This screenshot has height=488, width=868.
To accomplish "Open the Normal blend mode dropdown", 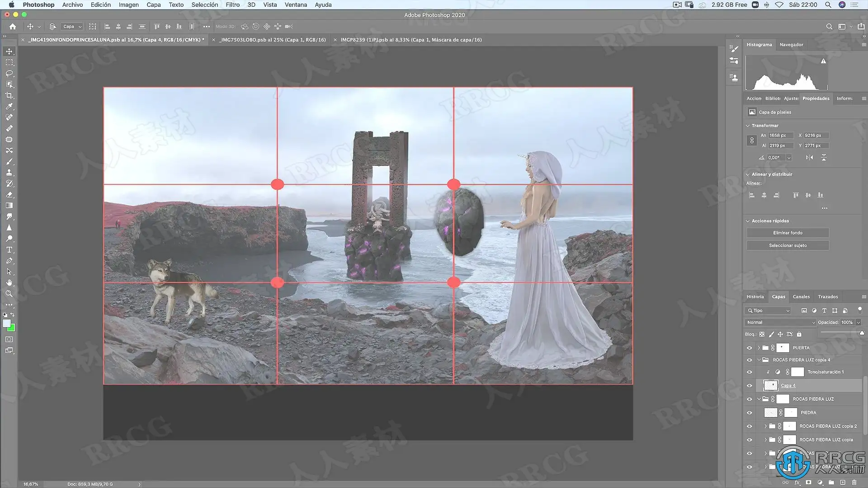I will click(x=780, y=323).
